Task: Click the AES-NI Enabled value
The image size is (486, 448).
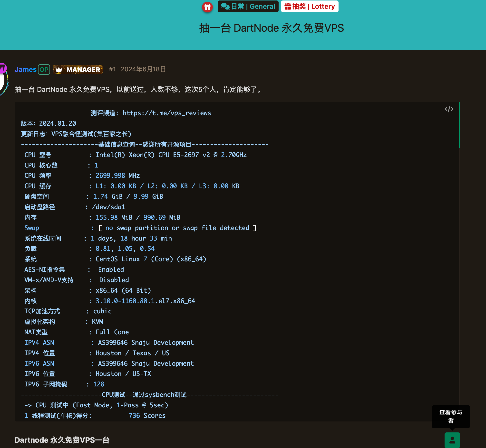Action: point(111,270)
